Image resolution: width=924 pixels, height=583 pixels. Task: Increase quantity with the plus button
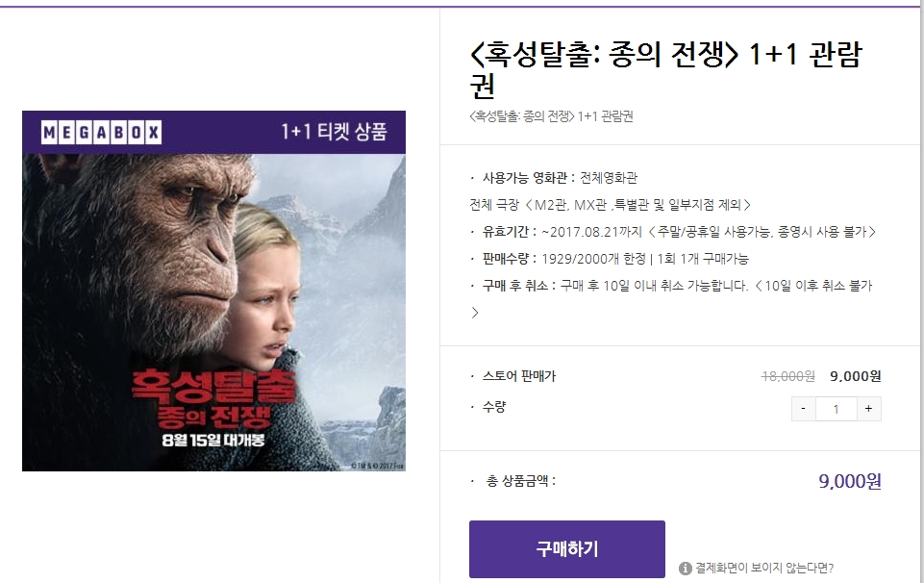coord(868,409)
